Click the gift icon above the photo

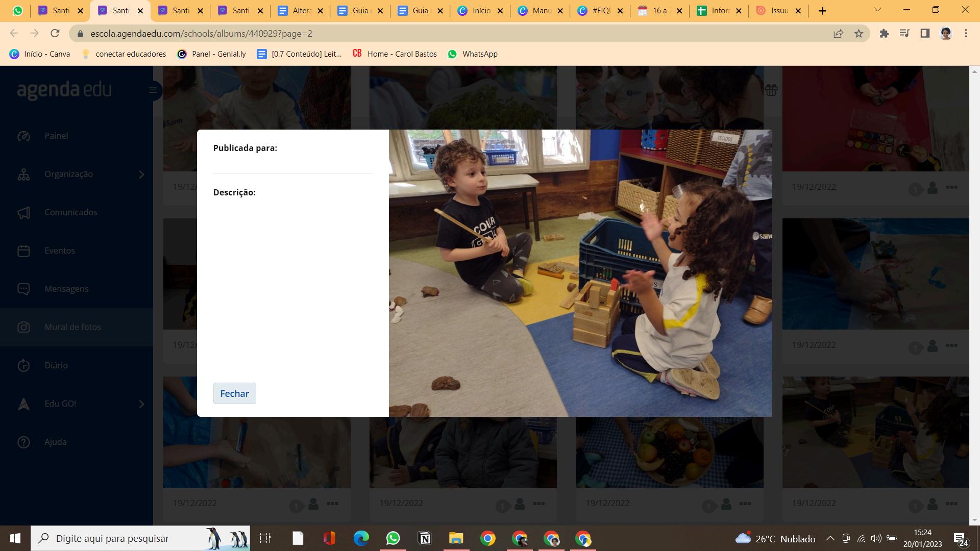[x=771, y=90]
